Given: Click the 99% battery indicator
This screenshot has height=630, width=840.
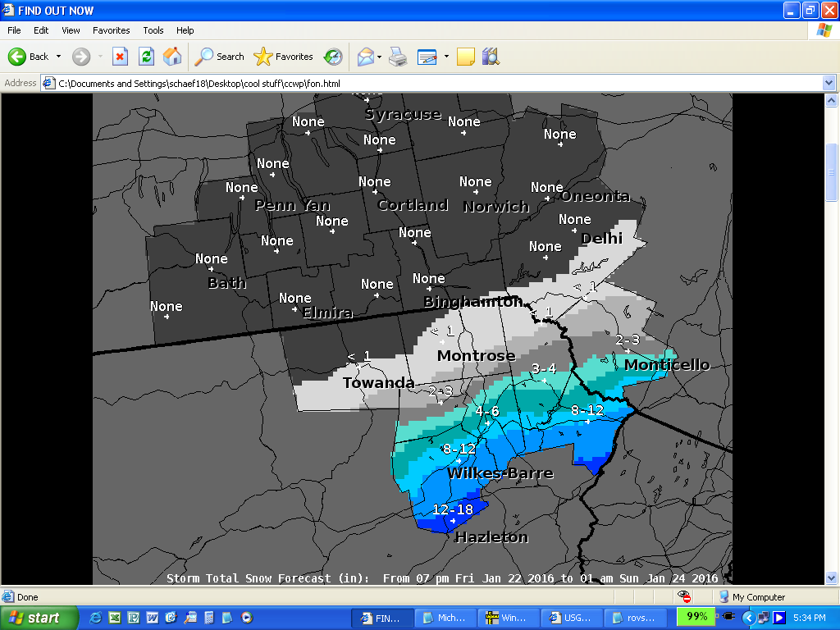Looking at the screenshot, I should click(697, 617).
